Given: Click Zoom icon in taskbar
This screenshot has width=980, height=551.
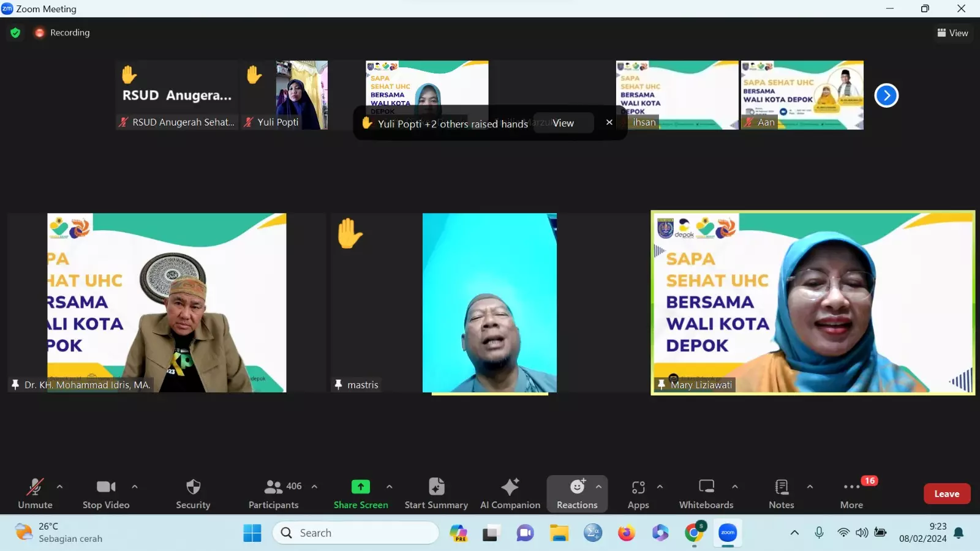Looking at the screenshot, I should pos(728,533).
